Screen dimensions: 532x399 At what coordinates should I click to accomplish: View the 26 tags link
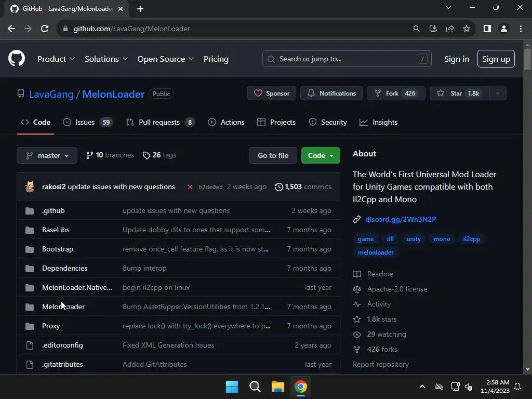pyautogui.click(x=159, y=155)
